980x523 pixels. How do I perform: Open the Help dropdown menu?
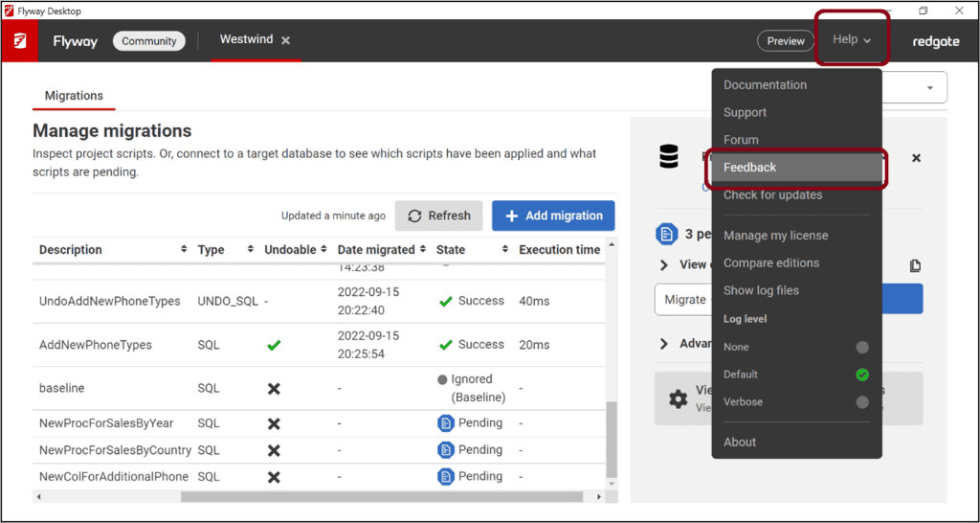851,40
